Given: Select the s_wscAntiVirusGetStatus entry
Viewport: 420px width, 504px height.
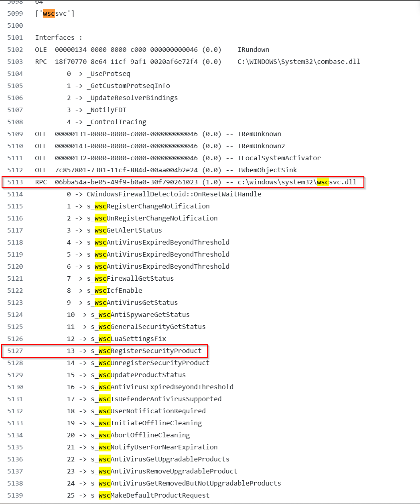Looking at the screenshot, I should (122, 302).
